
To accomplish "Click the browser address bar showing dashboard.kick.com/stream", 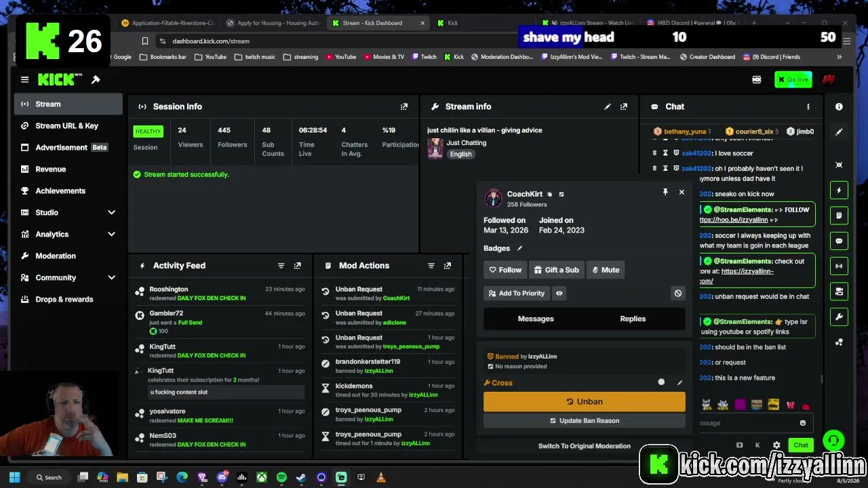I will [x=332, y=41].
